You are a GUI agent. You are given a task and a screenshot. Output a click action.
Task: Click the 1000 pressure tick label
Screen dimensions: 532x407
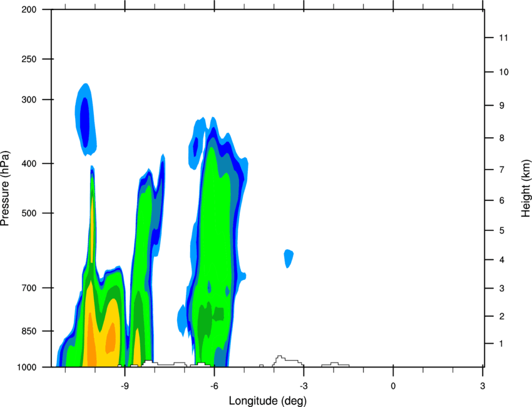27,368
